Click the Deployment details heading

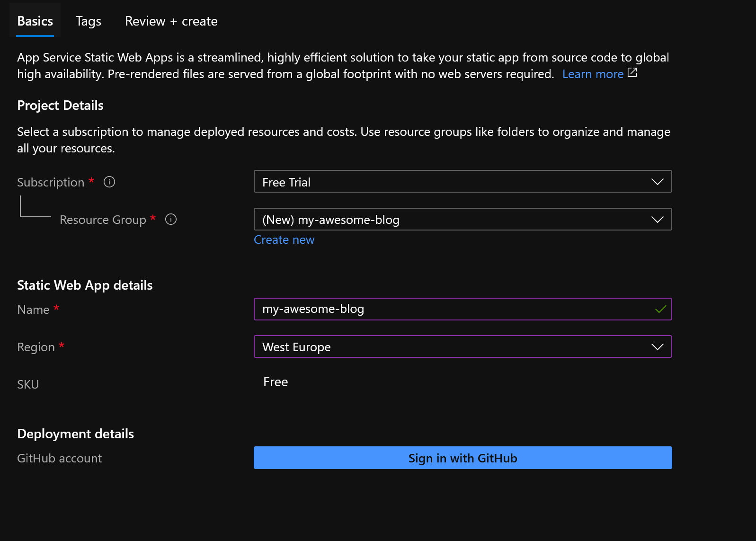[x=75, y=434]
